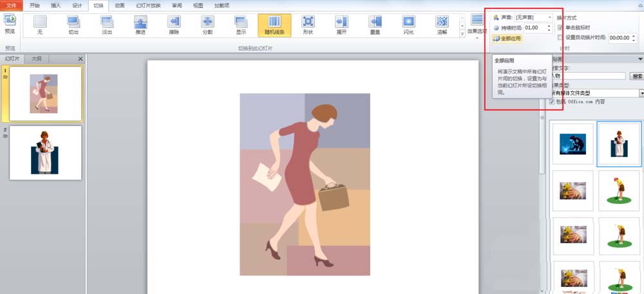Image resolution: width=644 pixels, height=294 pixels.
Task: Toggle 设置自动换片时间 auto-advance checkbox
Action: click(x=560, y=37)
